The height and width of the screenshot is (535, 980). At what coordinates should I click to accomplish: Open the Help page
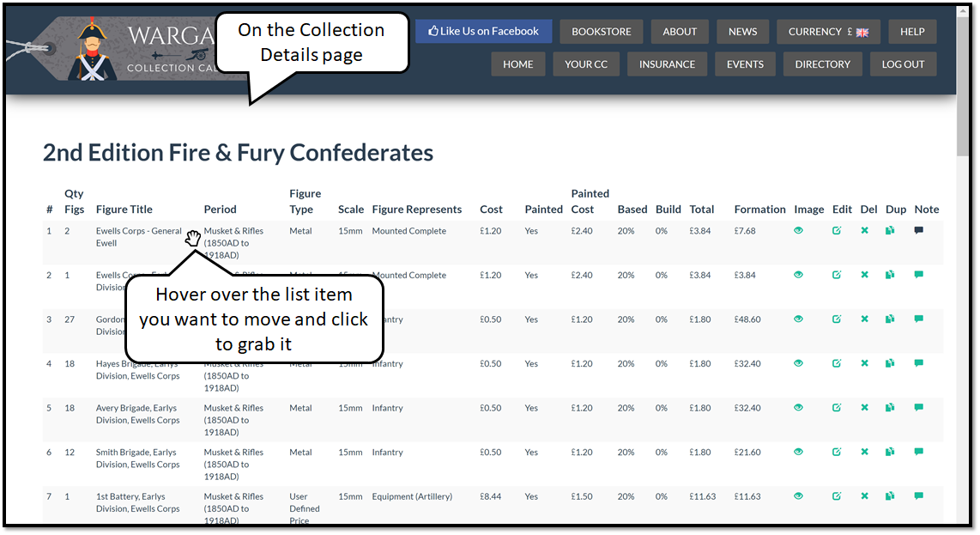click(912, 31)
